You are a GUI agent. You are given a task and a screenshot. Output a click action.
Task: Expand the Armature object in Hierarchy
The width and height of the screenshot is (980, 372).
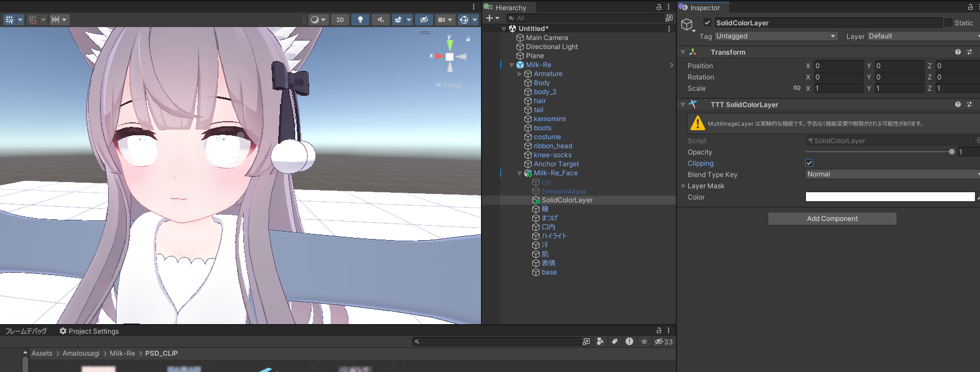(x=519, y=74)
